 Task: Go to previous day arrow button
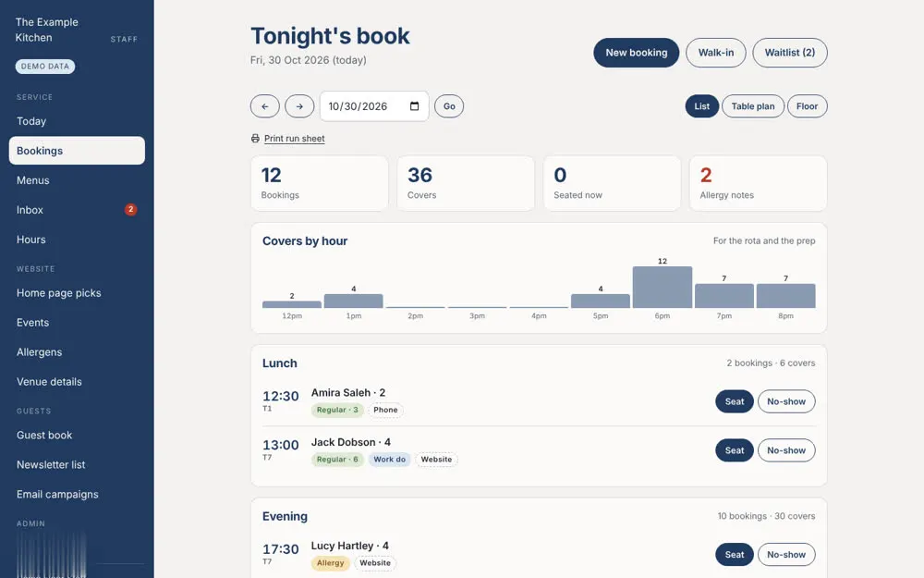click(264, 106)
